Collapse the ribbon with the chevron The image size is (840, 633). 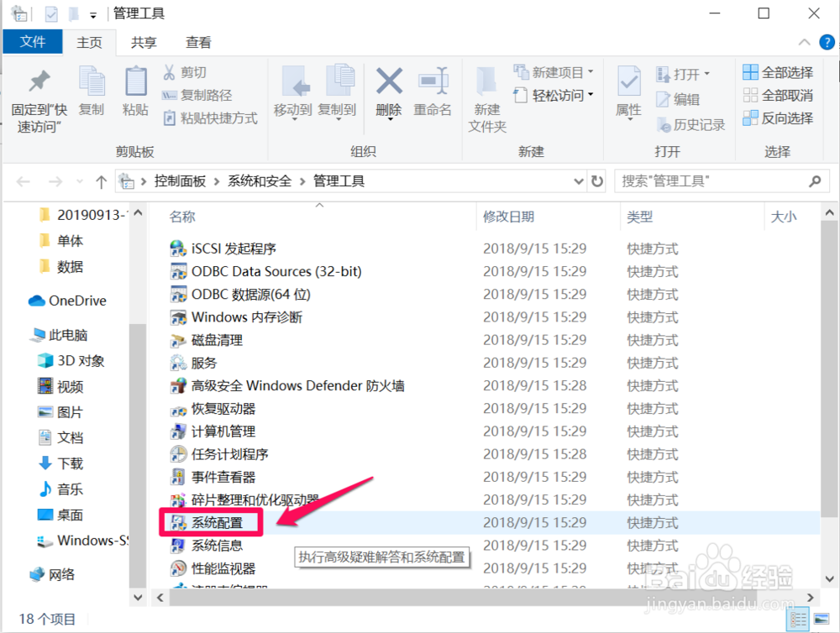804,42
